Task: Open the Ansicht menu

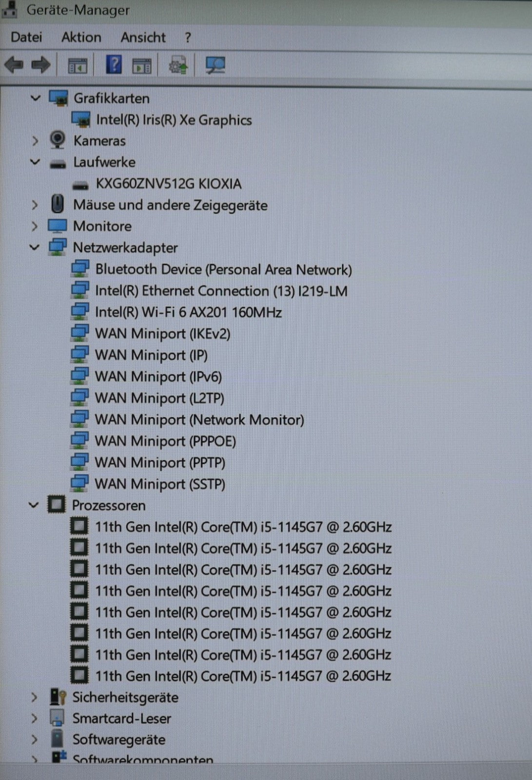Action: [x=143, y=37]
